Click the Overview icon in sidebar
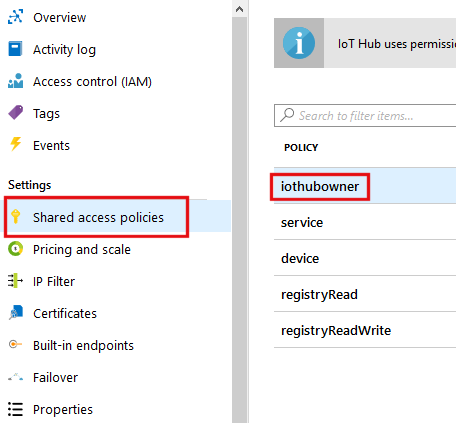Image resolution: width=456 pixels, height=423 pixels. coord(15,17)
